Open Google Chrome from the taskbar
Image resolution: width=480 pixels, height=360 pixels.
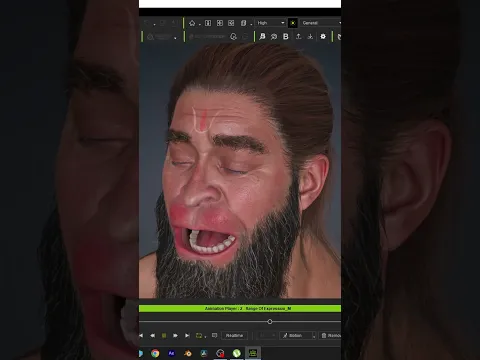pos(155,353)
